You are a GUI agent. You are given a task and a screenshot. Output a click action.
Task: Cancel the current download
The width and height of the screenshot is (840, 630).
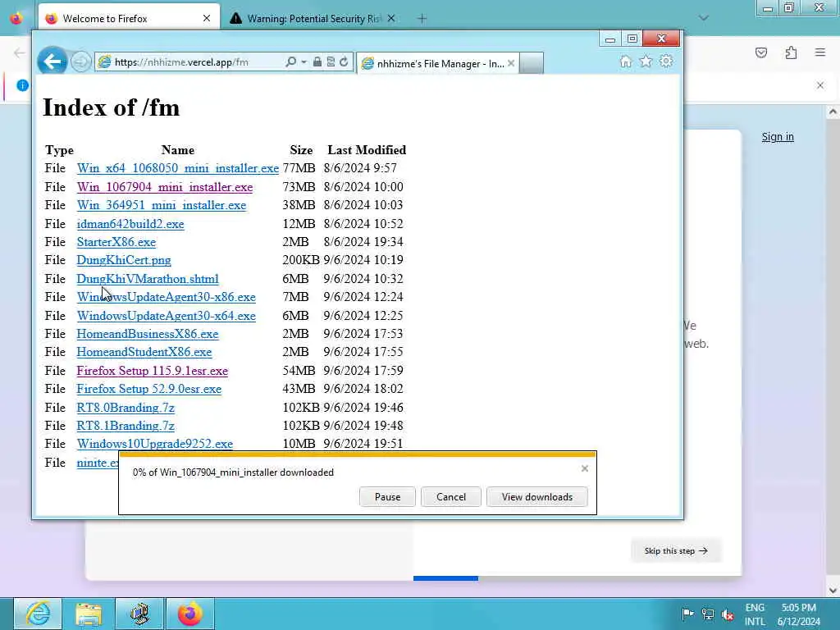(x=451, y=497)
